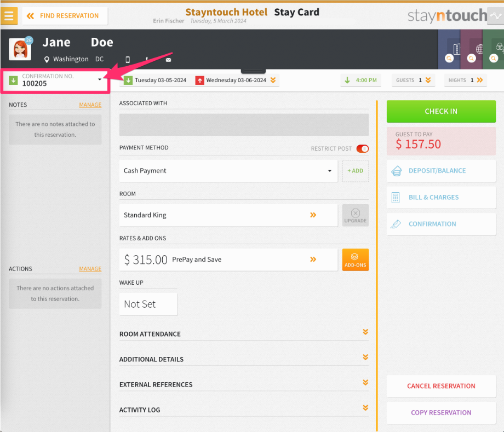Cancel the reservation
Viewport: 504px width, 432px height.
(x=441, y=386)
